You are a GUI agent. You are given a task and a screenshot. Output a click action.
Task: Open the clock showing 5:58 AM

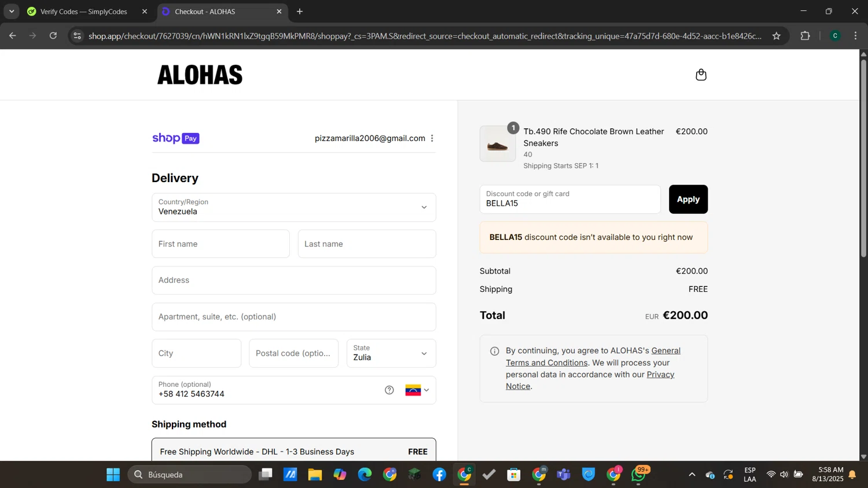[827, 475]
